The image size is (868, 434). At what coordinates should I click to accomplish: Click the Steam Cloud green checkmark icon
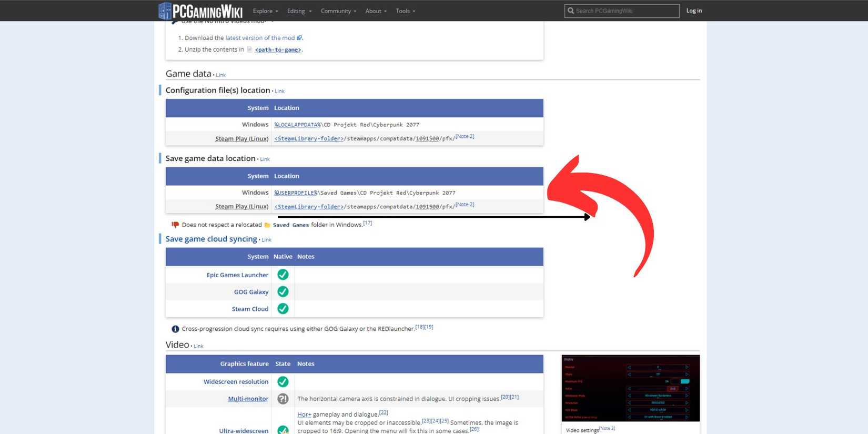(x=283, y=309)
